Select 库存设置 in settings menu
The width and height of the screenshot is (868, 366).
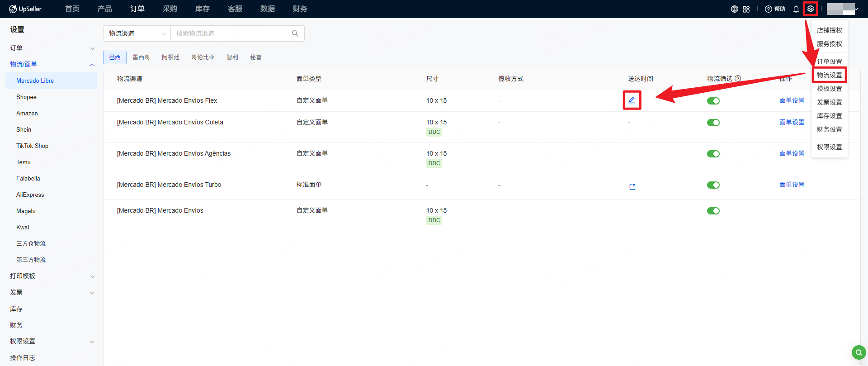(830, 116)
